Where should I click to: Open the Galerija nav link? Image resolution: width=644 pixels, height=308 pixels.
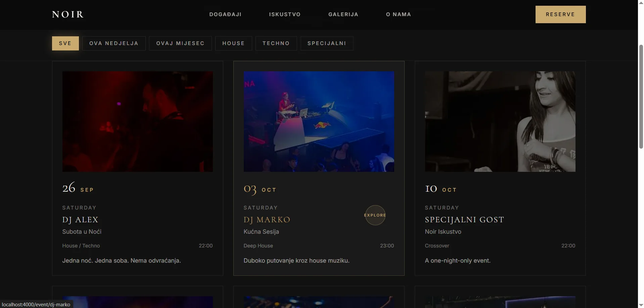(x=343, y=14)
